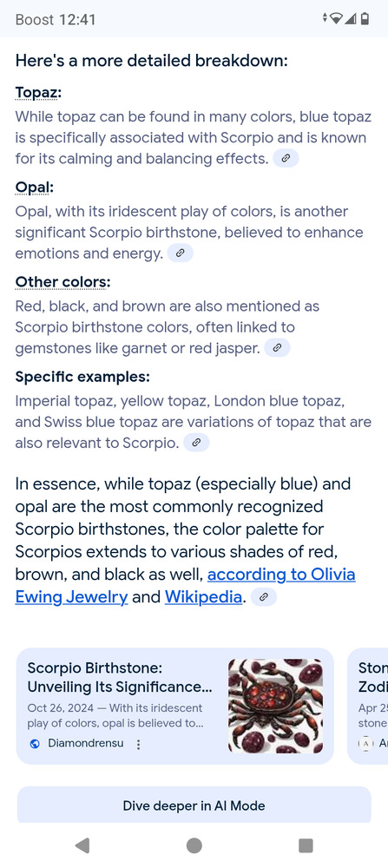Image resolution: width=388 pixels, height=868 pixels.
Task: Tap the battery icon in status bar
Action: pyautogui.click(x=365, y=19)
